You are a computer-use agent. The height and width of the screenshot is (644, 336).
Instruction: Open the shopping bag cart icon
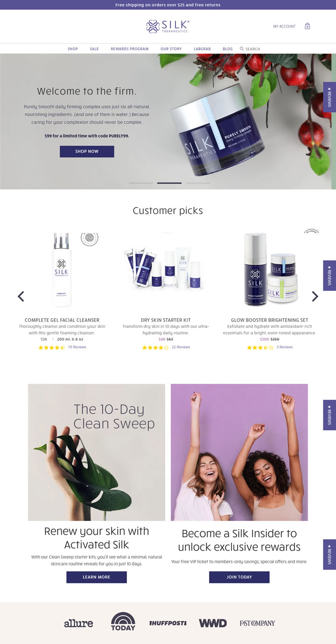pos(308,26)
